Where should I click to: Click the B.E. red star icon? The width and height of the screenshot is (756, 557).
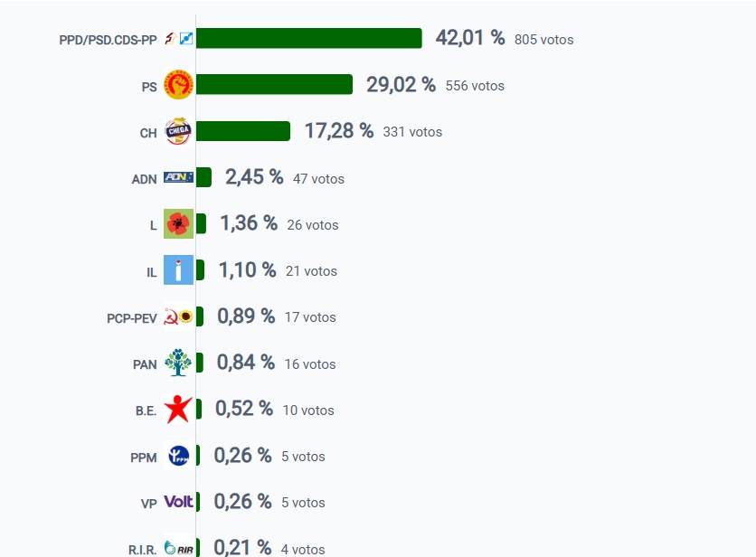coord(178,409)
